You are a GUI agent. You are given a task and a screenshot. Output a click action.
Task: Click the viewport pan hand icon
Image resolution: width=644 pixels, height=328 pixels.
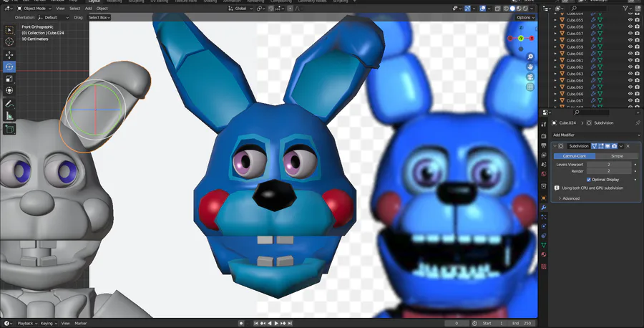(530, 67)
